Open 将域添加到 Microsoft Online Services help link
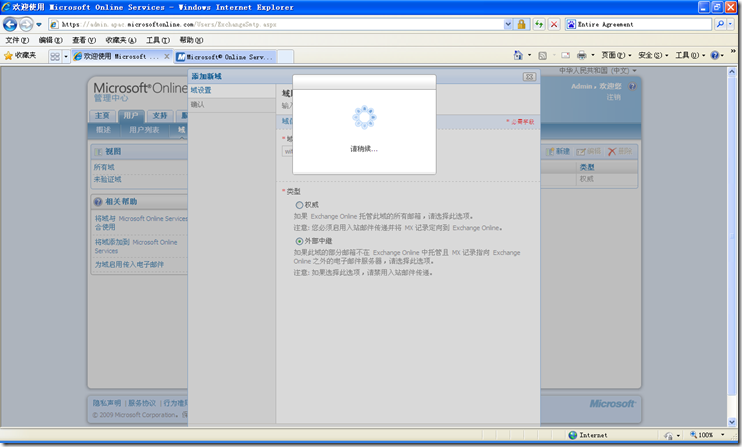 tap(136, 246)
